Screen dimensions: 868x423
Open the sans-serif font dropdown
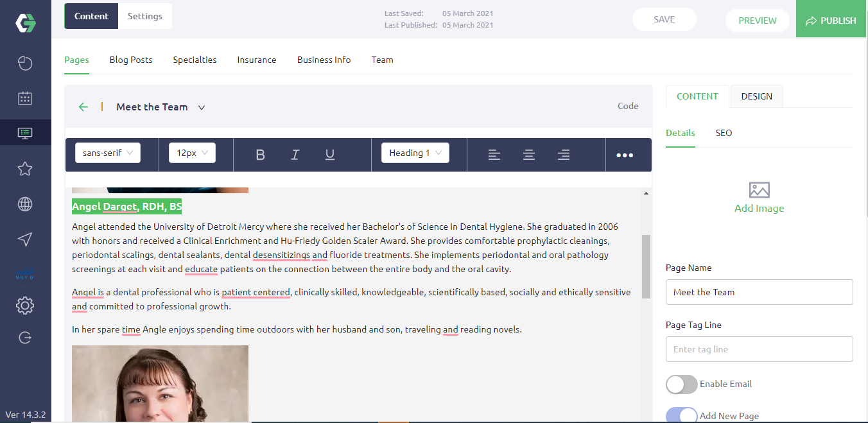108,153
